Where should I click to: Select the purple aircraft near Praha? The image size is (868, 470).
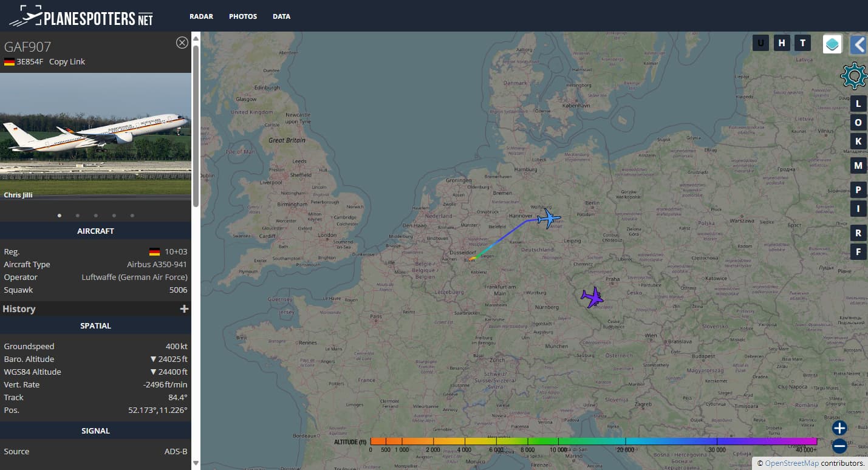tap(592, 298)
